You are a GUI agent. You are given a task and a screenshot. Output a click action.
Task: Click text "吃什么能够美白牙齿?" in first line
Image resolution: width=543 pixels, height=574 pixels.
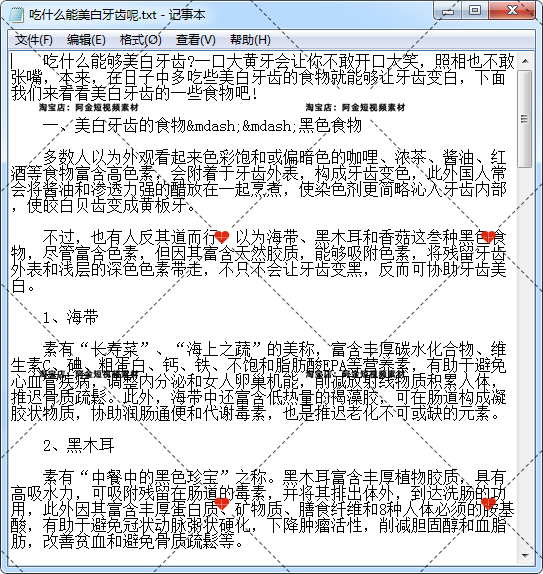point(118,62)
